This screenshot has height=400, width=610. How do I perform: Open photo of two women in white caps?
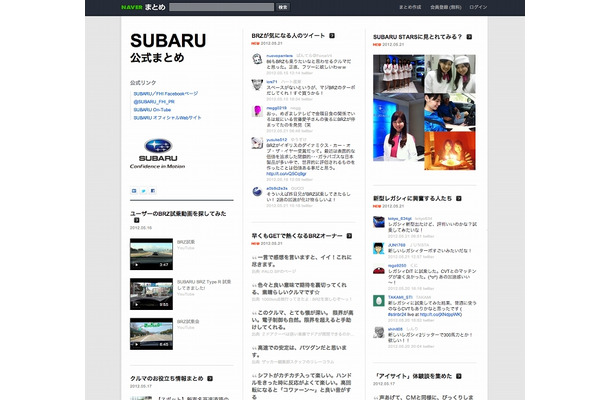coord(450,74)
